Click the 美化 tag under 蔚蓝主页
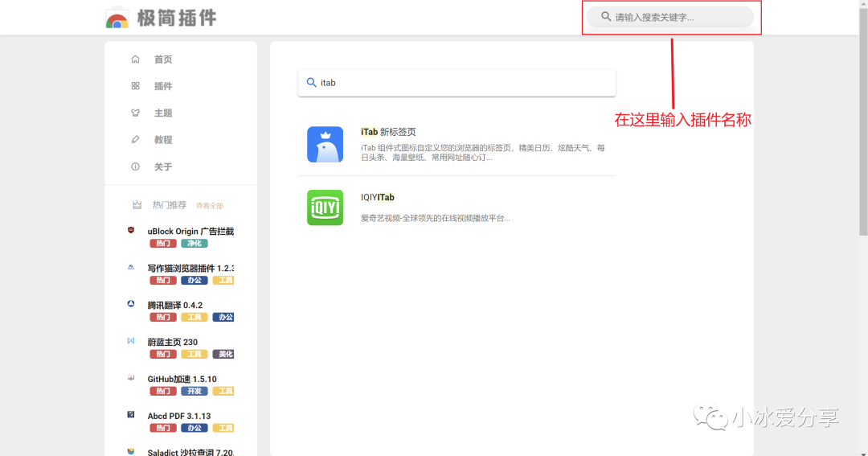 [223, 354]
